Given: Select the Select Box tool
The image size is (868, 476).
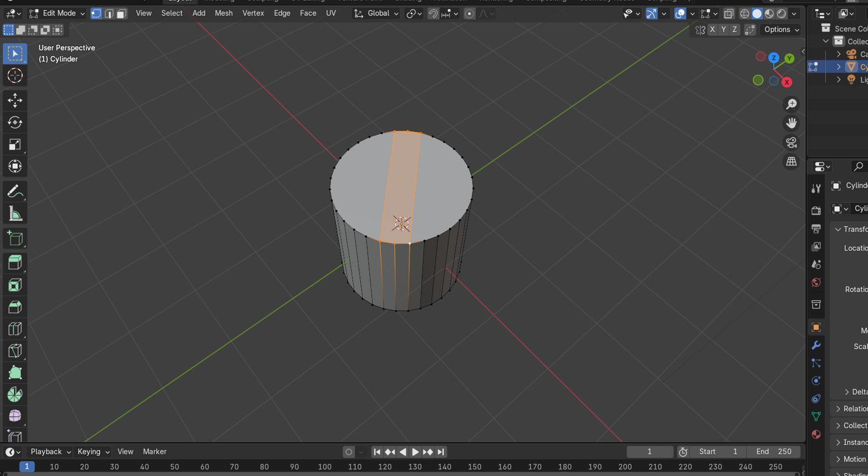Looking at the screenshot, I should tap(15, 54).
